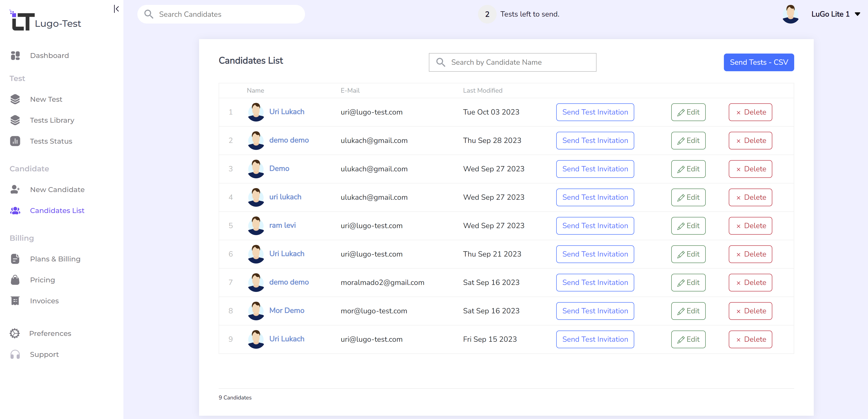Delete the Mor Demo candidate
The width and height of the screenshot is (868, 419).
[750, 311]
